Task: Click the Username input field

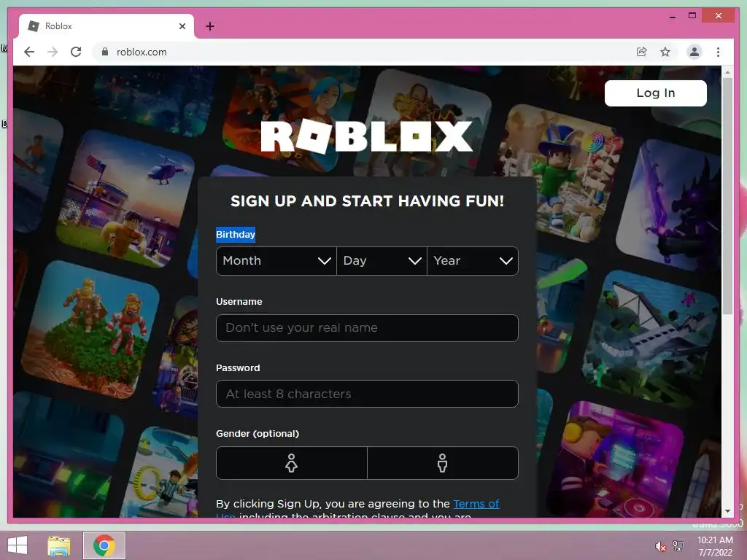Action: 367,328
